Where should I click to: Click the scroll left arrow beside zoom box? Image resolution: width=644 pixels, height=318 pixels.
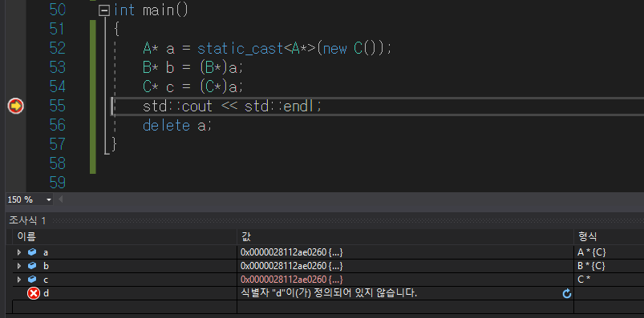pyautogui.click(x=61, y=199)
